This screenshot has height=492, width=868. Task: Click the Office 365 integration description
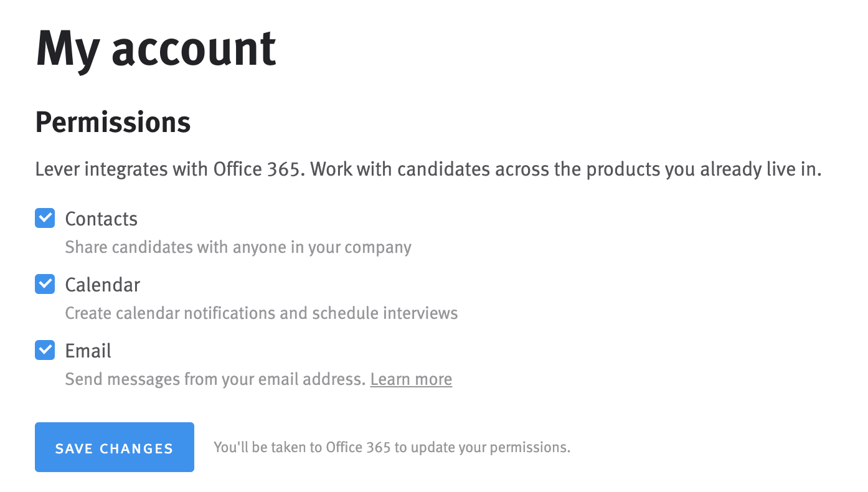[428, 169]
